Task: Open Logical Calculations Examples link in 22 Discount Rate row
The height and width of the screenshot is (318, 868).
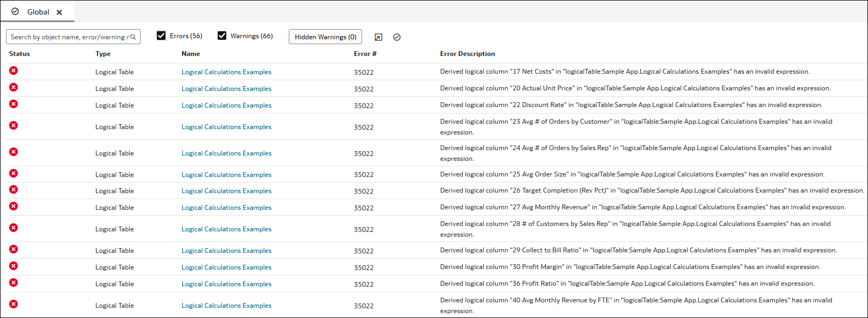Action: coord(226,105)
